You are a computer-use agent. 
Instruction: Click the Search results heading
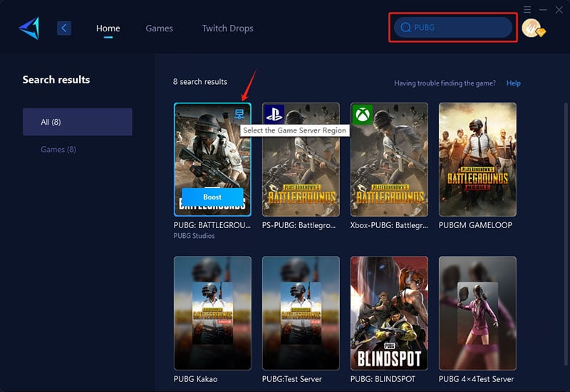point(56,80)
